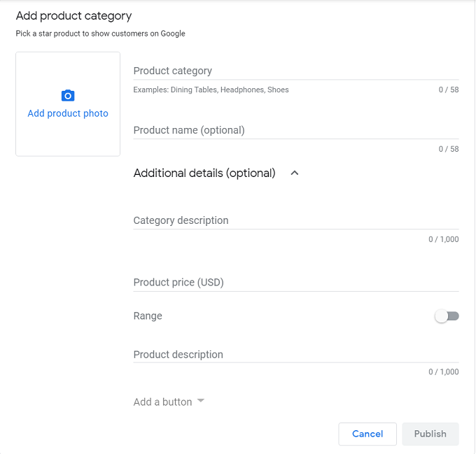Click the Add product category dialog title
This screenshot has height=454, width=476.
pyautogui.click(x=73, y=16)
